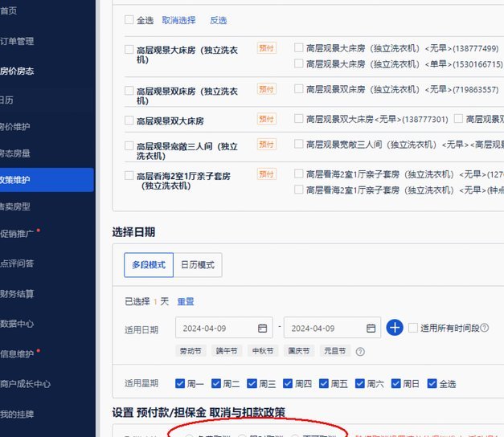504x437 pixels.
Task: Select product 高层观景大床房 无早 (138777499)
Action: point(298,48)
